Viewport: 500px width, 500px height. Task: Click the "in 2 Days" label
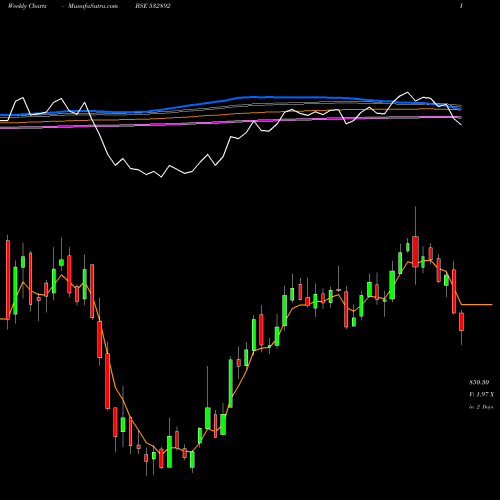[481, 407]
